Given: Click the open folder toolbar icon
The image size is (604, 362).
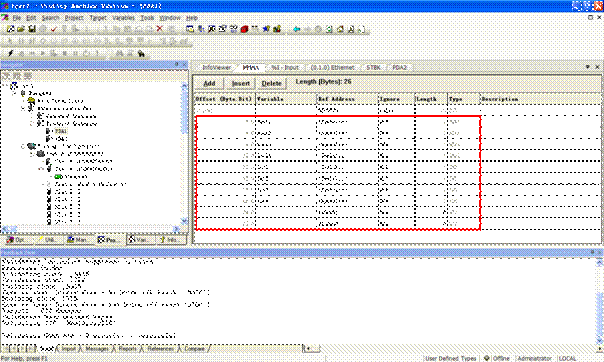Looking at the screenshot, I should 21,29.
